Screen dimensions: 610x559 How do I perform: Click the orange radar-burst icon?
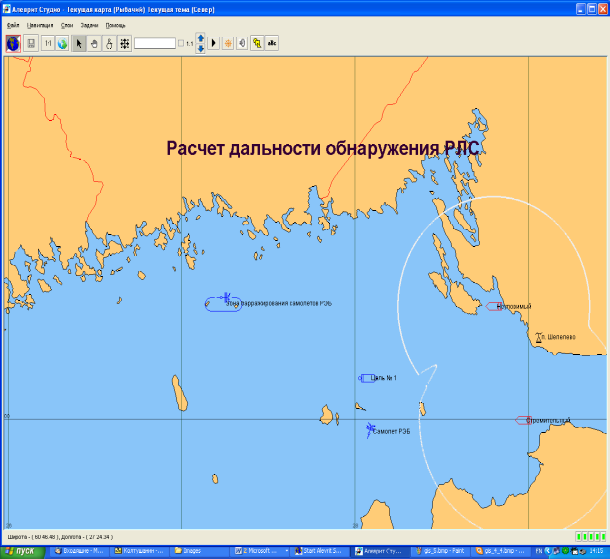(x=228, y=43)
